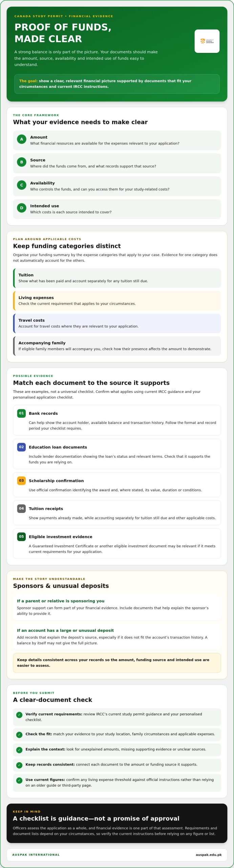Select the green A badge beside Amount
This screenshot has width=234, height=868.
pos(22,139)
